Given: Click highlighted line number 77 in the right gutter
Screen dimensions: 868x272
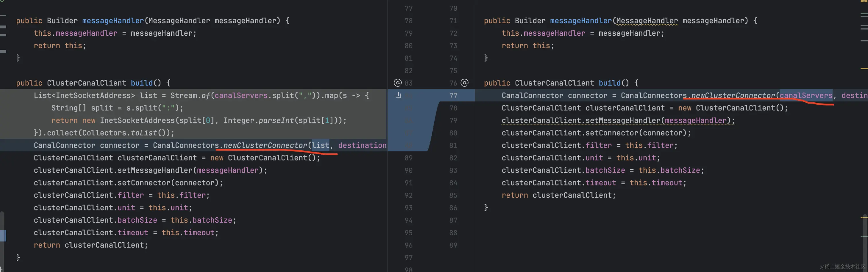Looking at the screenshot, I should (x=453, y=95).
